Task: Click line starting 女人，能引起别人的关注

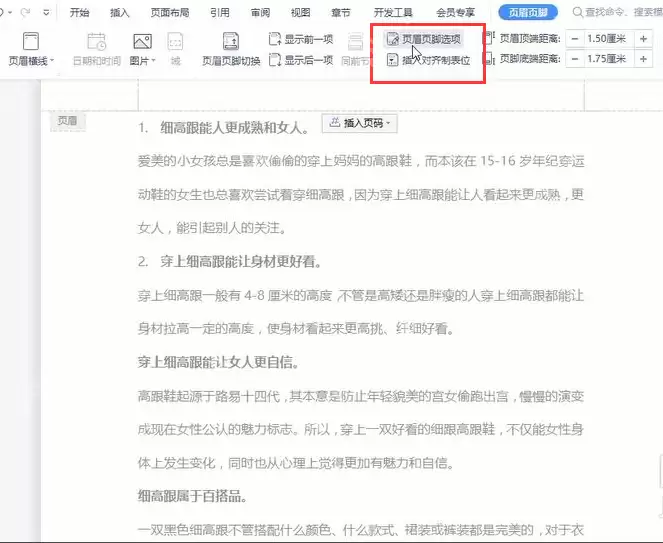Action: [x=212, y=228]
